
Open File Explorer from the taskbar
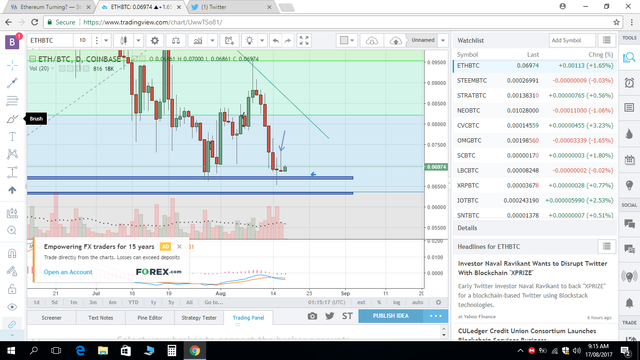point(102,351)
